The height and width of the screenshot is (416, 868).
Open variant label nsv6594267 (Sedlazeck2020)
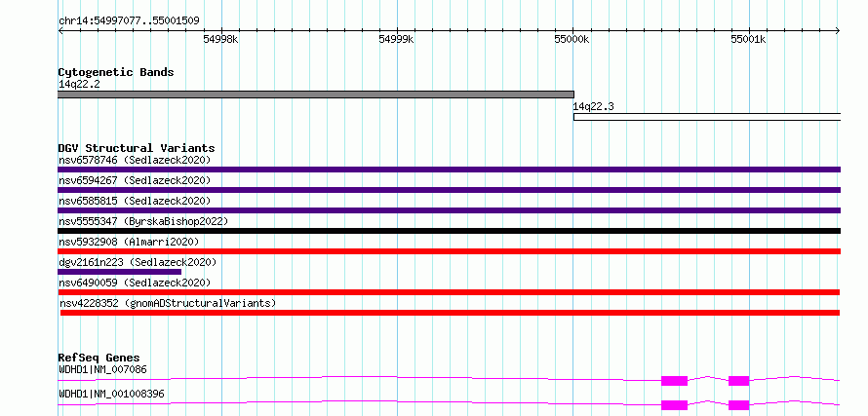(x=135, y=180)
